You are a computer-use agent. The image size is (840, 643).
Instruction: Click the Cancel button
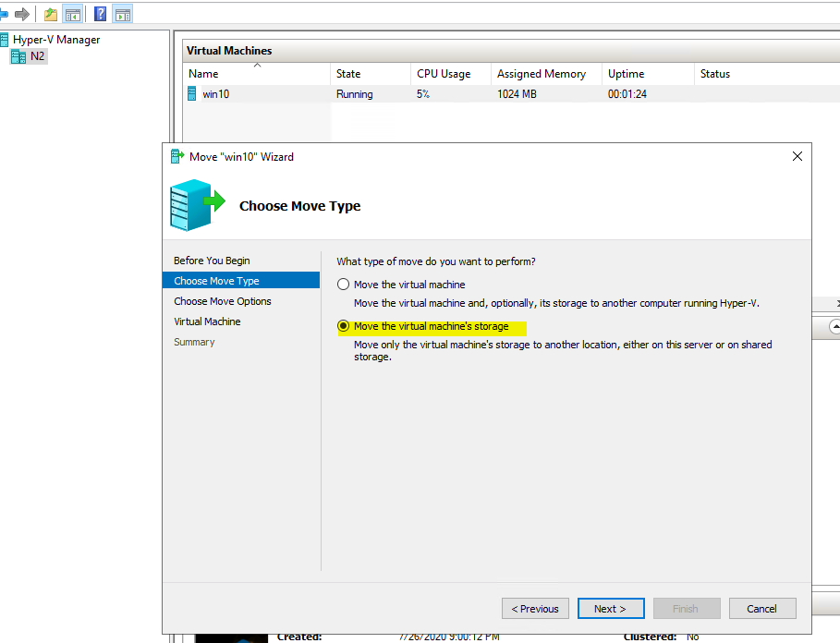click(762, 608)
